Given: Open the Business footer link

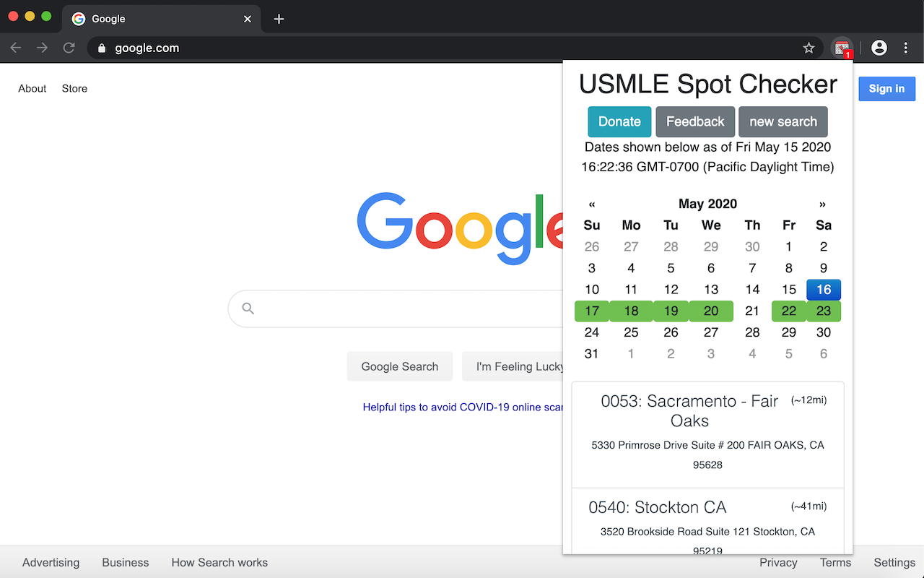Looking at the screenshot, I should pyautogui.click(x=125, y=562).
